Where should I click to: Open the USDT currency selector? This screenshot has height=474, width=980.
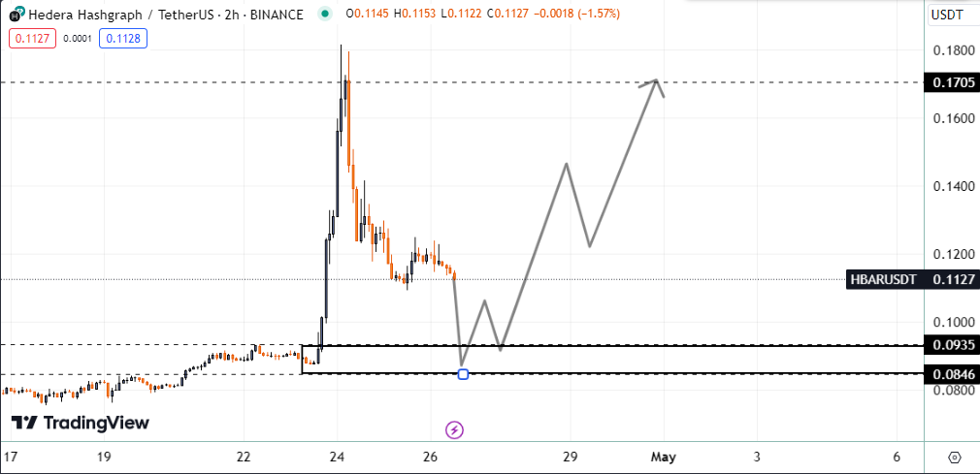pyautogui.click(x=946, y=15)
